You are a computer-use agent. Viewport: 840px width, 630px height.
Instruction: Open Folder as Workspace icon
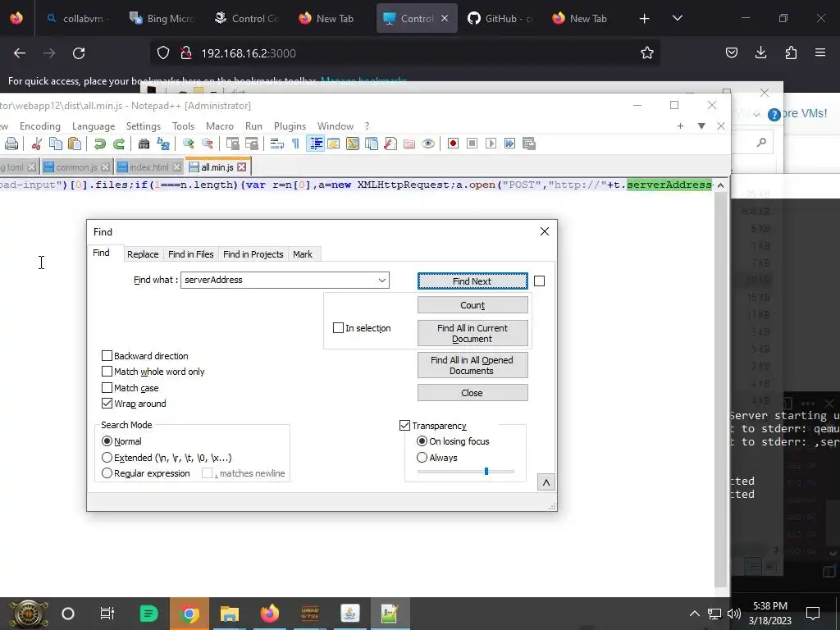coord(409,144)
